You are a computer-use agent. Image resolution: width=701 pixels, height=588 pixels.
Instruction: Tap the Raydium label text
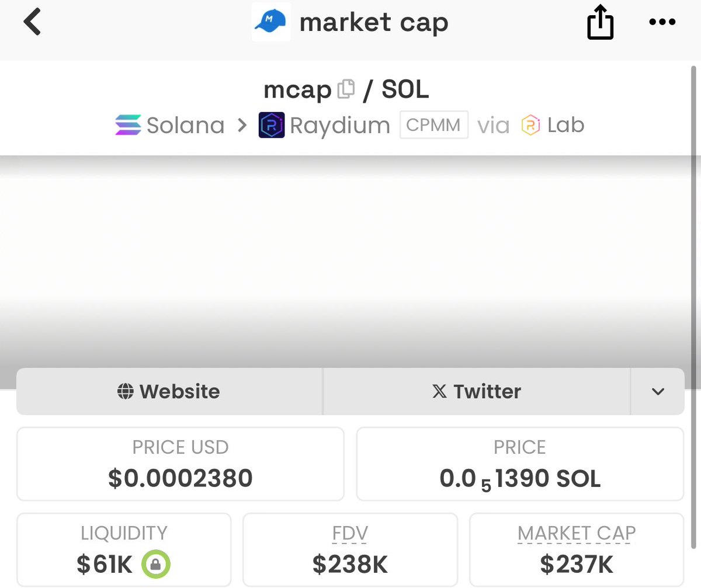(340, 126)
